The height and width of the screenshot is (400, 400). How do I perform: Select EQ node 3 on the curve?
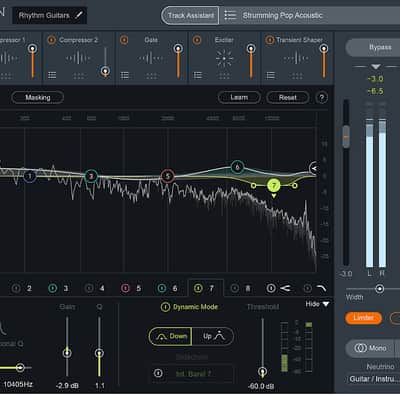91,176
